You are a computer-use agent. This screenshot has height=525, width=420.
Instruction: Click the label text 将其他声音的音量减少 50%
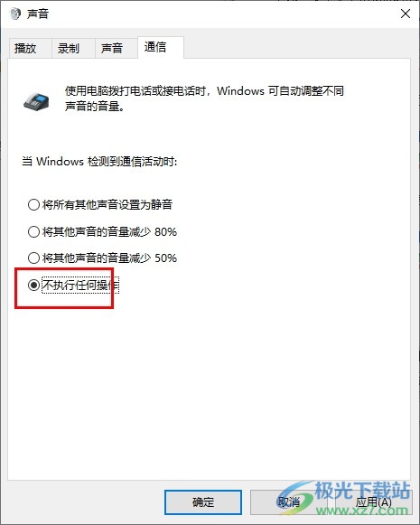109,258
